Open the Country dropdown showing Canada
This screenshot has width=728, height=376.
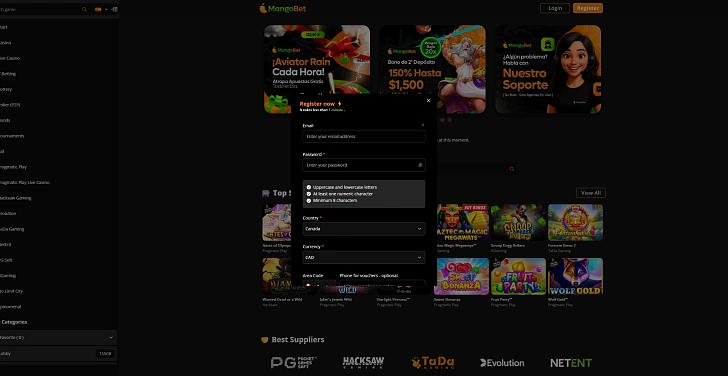tap(364, 229)
